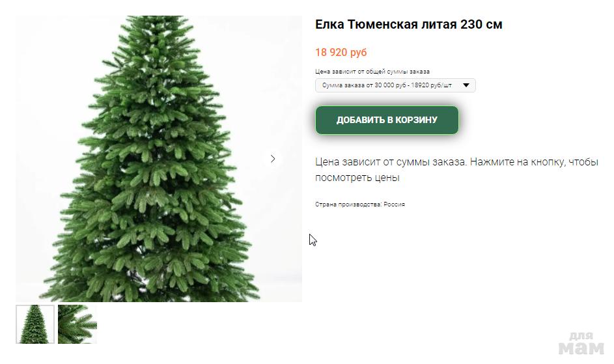The width and height of the screenshot is (614, 364).
Task: Click "18920 руб/шт" in the price selector
Action: click(x=431, y=85)
